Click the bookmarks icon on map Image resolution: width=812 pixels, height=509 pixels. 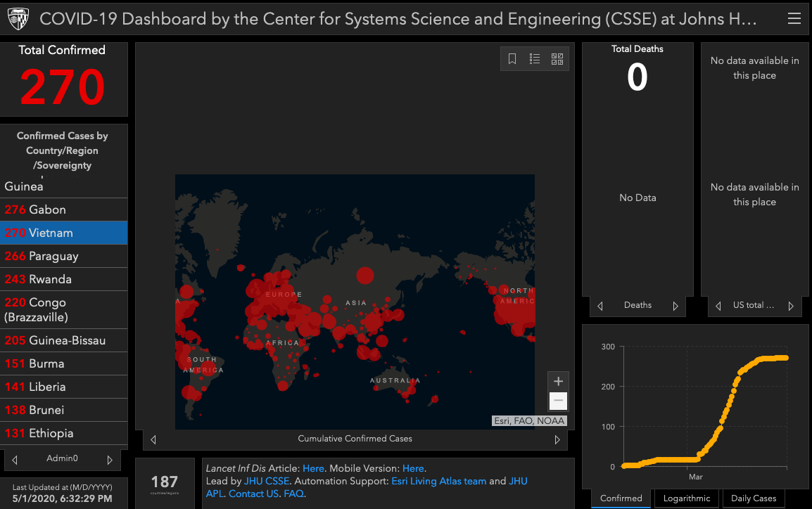coord(512,59)
